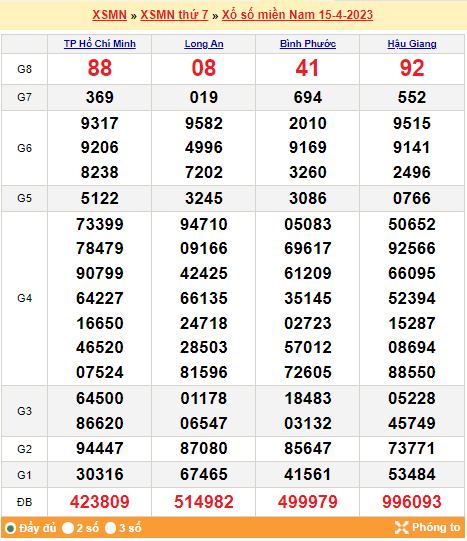This screenshot has width=467, height=541.
Task: Click the ĐB special prize 423809
Action: (x=100, y=502)
